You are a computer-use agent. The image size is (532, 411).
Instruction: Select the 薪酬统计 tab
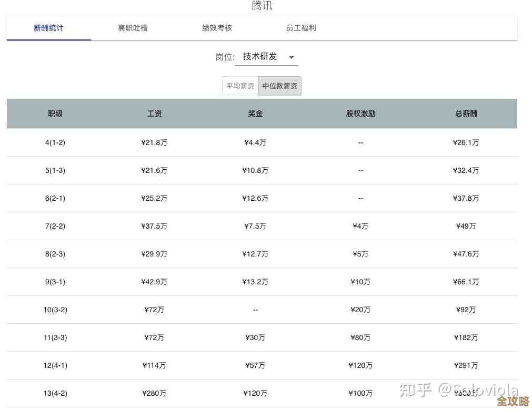[48, 28]
